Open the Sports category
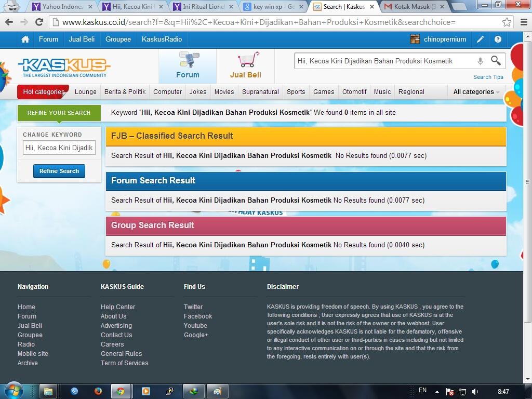532x399 pixels. click(296, 92)
